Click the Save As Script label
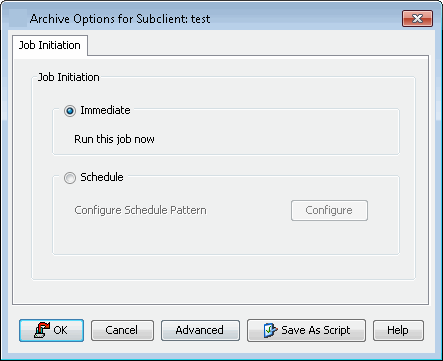 click(x=316, y=330)
